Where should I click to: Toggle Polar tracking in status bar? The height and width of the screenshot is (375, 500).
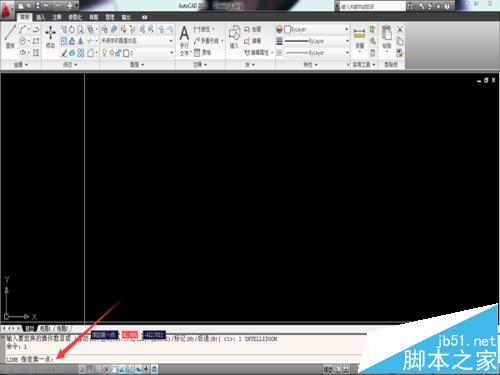coord(106,369)
